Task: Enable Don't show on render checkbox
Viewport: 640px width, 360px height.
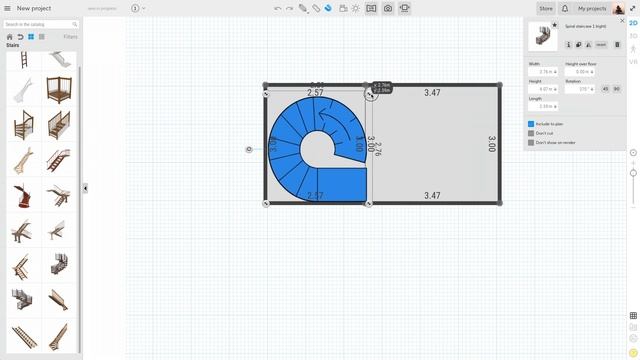Action: (531, 142)
